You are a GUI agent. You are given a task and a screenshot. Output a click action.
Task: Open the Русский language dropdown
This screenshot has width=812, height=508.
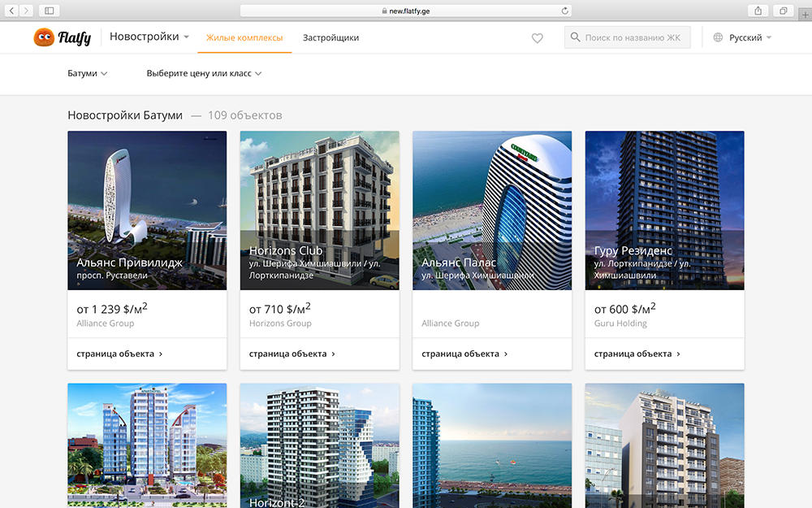point(750,37)
